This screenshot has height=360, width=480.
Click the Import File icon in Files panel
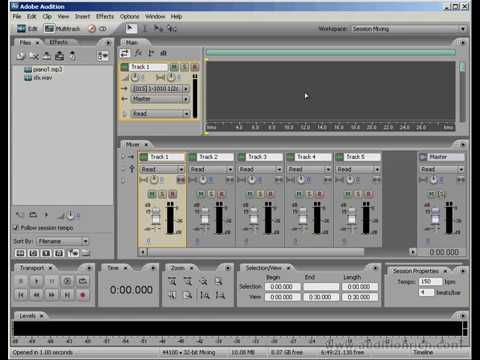coord(21,56)
